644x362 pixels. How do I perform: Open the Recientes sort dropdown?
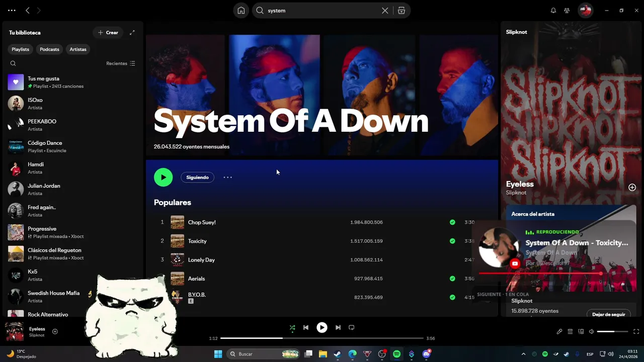121,63
